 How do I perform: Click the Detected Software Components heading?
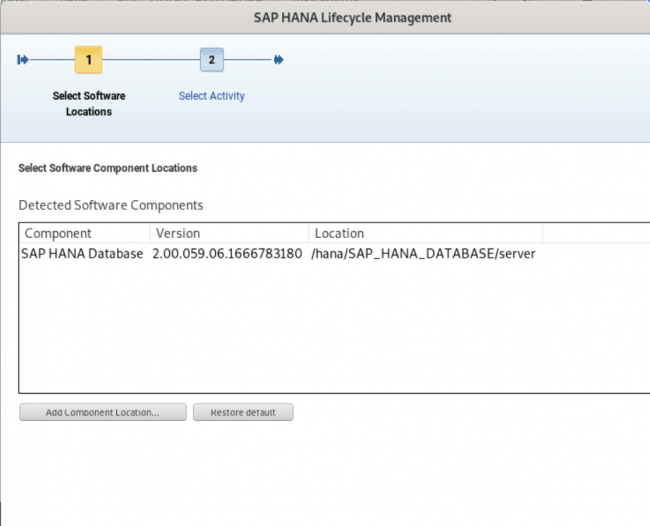click(x=111, y=205)
